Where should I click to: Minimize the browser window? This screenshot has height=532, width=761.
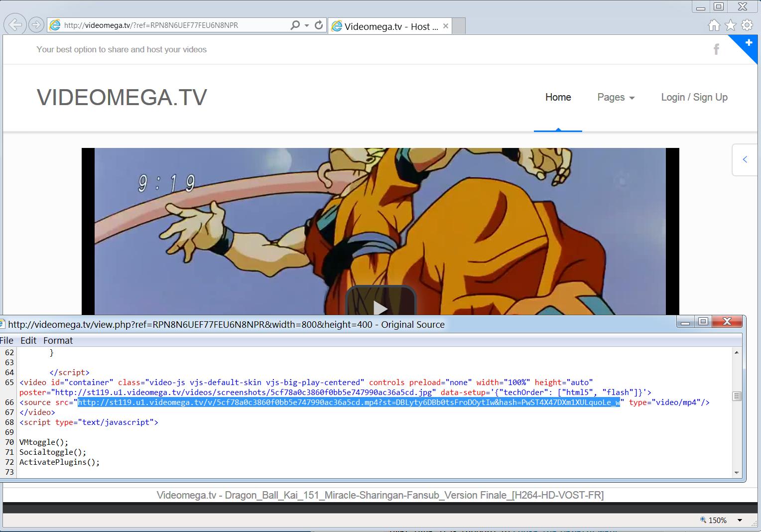(701, 6)
